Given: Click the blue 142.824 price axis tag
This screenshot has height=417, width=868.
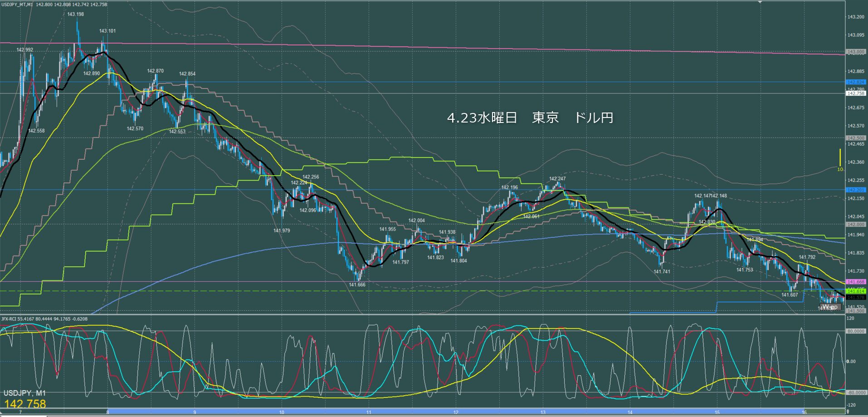Looking at the screenshot, I should [856, 82].
